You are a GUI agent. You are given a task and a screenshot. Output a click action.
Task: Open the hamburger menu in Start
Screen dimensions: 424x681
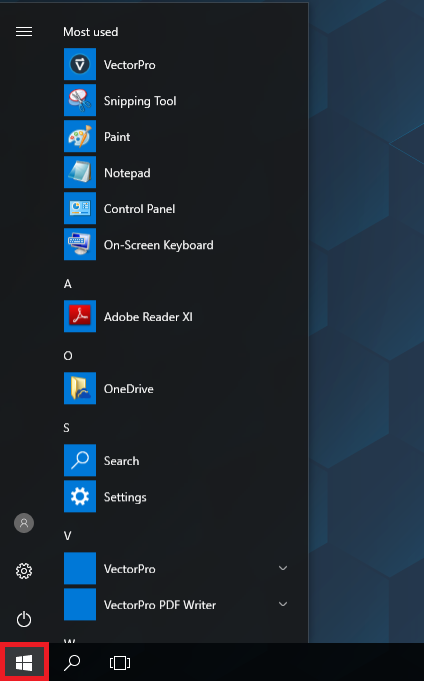tap(24, 32)
